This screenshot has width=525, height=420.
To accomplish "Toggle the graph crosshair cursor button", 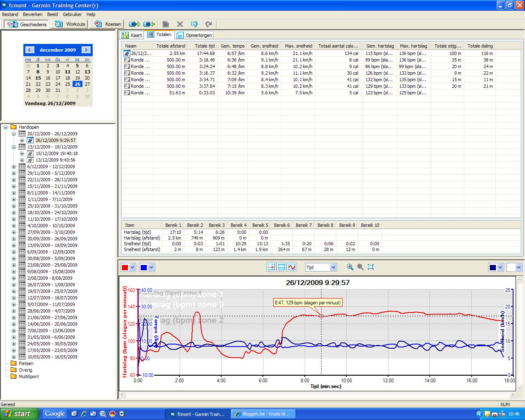I will pyautogui.click(x=271, y=267).
